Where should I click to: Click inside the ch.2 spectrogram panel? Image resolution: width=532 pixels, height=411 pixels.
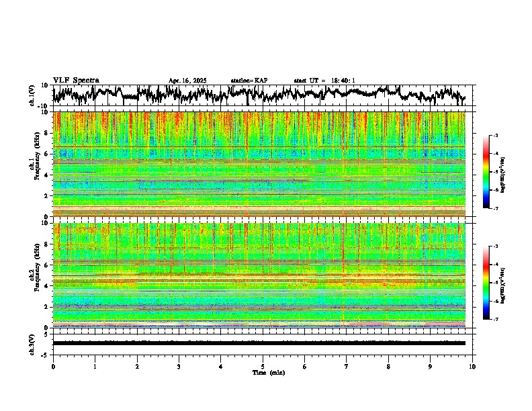[259, 275]
